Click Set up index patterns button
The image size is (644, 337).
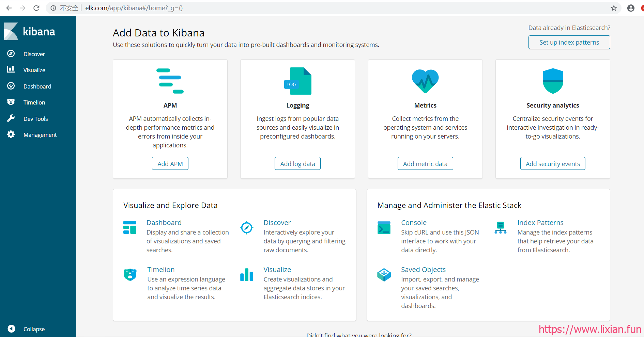click(x=569, y=42)
